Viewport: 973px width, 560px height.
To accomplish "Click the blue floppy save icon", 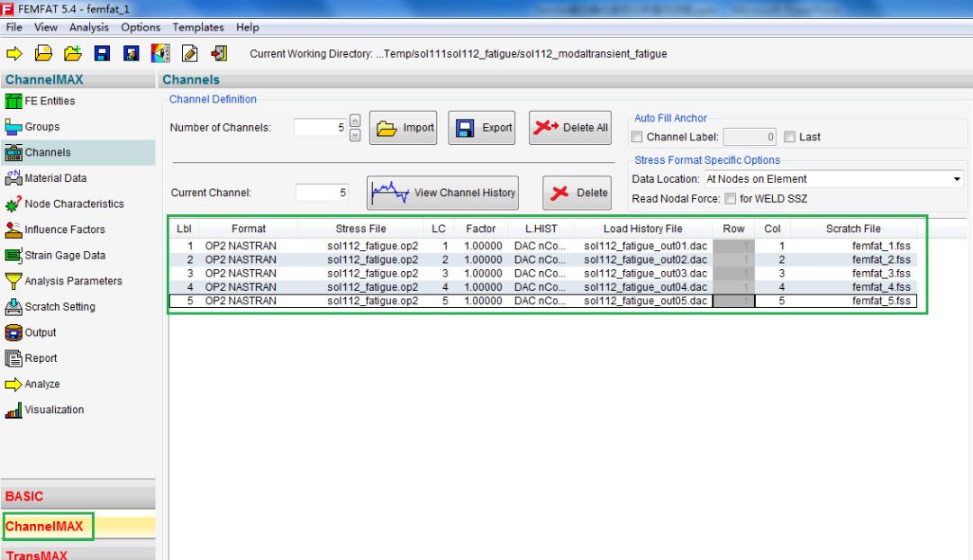I will click(102, 54).
